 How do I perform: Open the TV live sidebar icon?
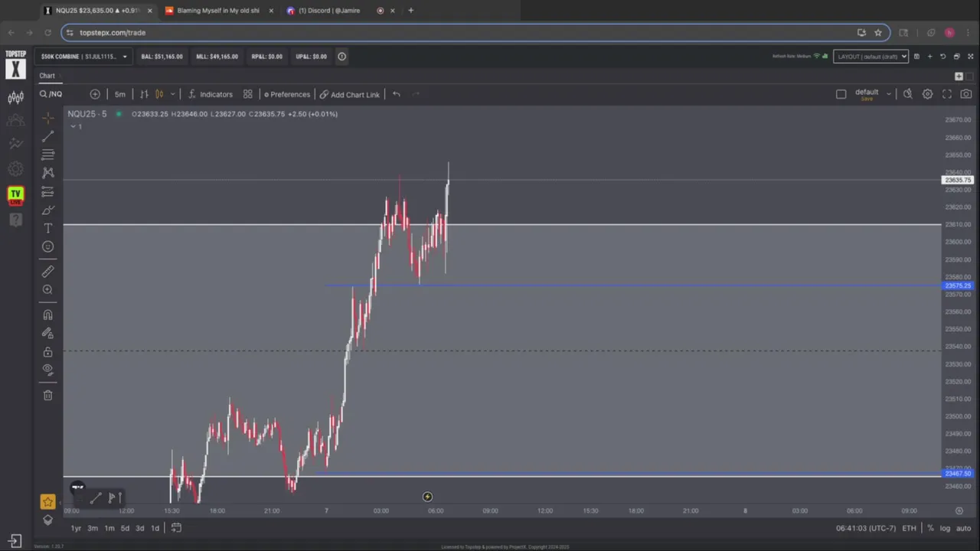pyautogui.click(x=15, y=194)
